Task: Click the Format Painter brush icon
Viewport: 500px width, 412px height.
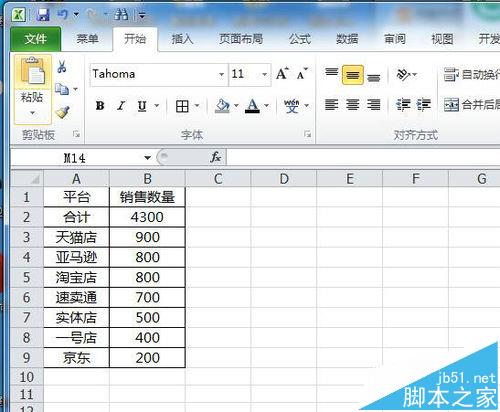Action: click(62, 112)
